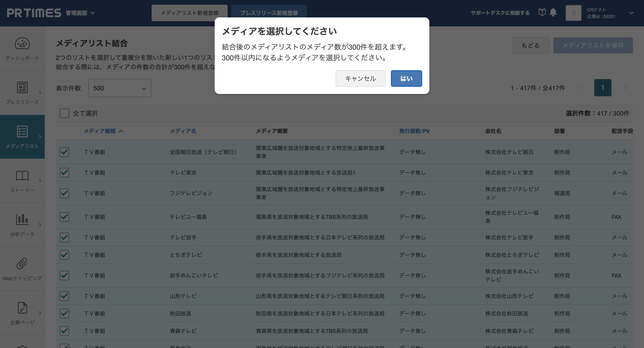Viewport: 644px width, 348px height.
Task: Open the Web Clipping paperclip icon
Action: pyautogui.click(x=22, y=263)
